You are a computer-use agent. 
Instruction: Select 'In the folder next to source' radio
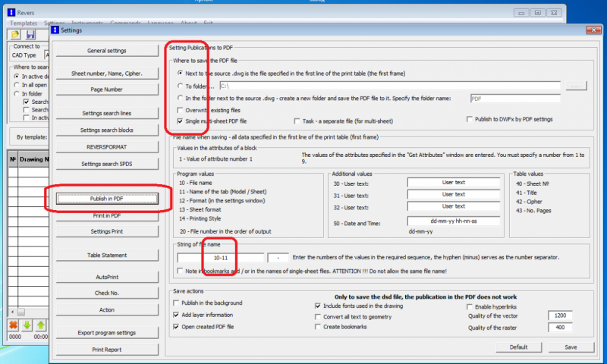coord(180,98)
